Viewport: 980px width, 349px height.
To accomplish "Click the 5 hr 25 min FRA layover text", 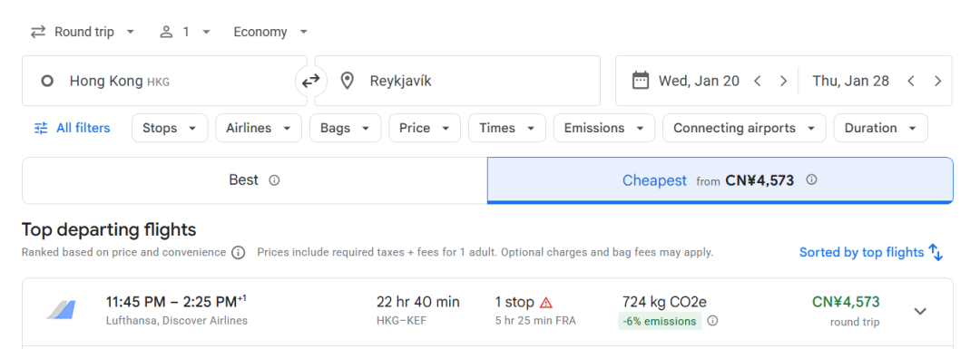I will pos(535,321).
